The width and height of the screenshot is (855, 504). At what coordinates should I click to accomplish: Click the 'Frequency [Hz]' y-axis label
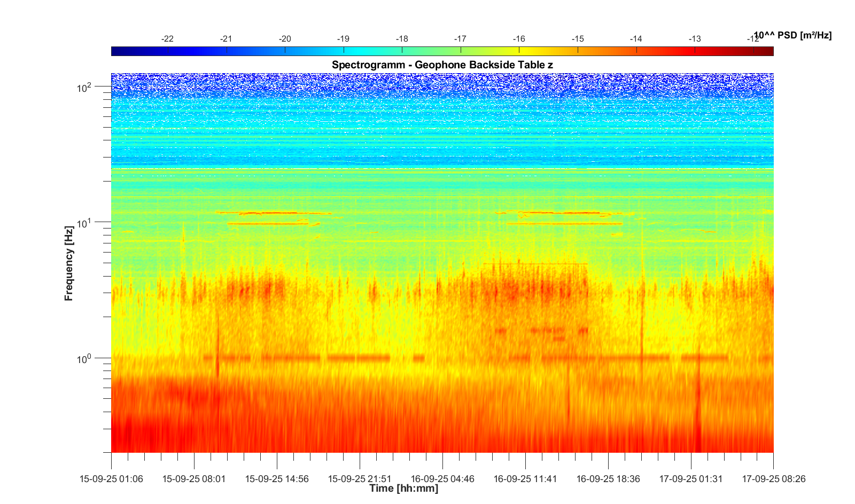click(68, 263)
